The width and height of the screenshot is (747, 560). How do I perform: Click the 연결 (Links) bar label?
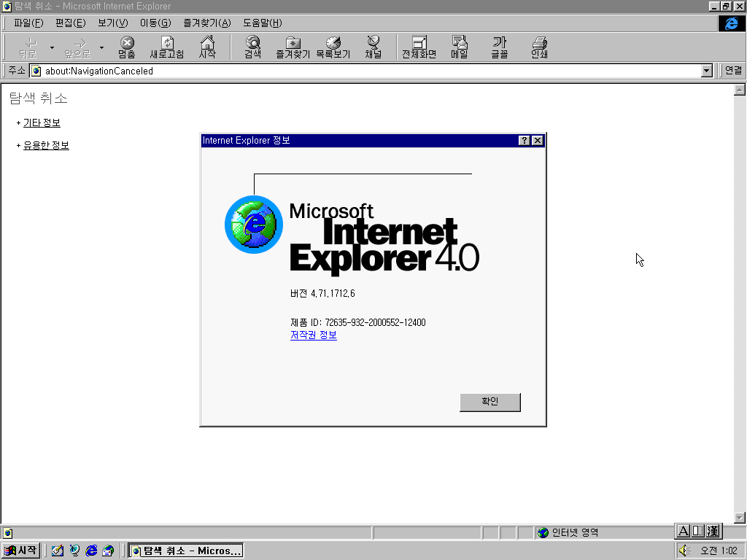tap(733, 71)
